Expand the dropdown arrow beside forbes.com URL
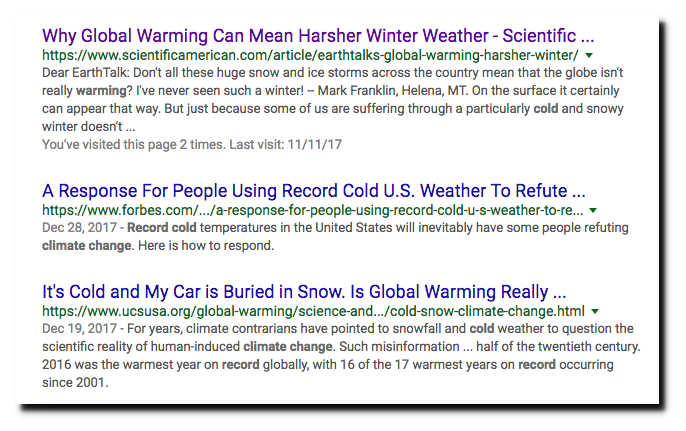Screen dimensions: 686x431 (593, 210)
